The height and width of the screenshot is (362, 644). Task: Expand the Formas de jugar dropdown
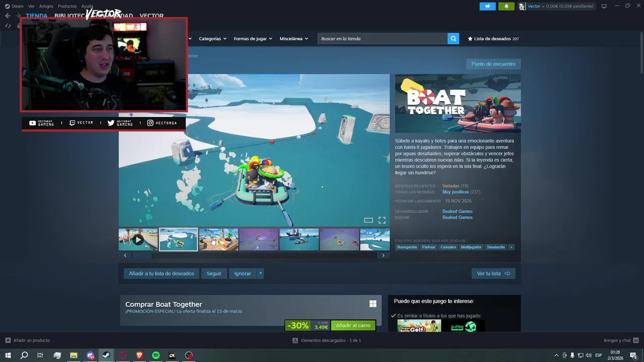point(253,39)
